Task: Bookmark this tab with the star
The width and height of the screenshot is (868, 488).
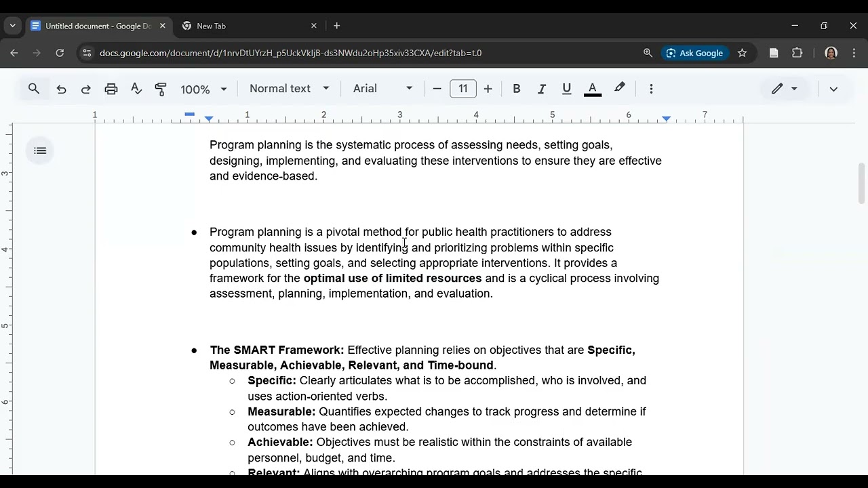Action: pyautogui.click(x=742, y=53)
